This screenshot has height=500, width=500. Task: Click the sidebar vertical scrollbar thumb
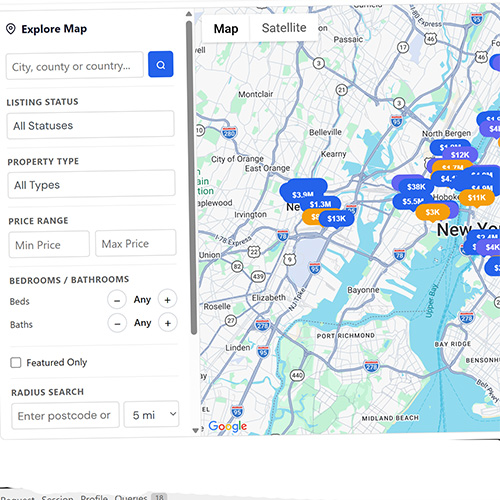coord(191,177)
